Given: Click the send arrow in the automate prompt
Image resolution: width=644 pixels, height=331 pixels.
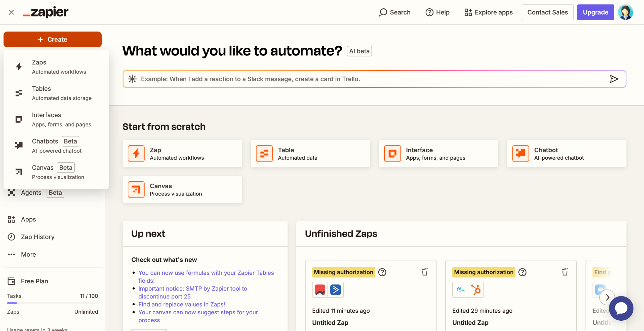Looking at the screenshot, I should click(x=614, y=79).
